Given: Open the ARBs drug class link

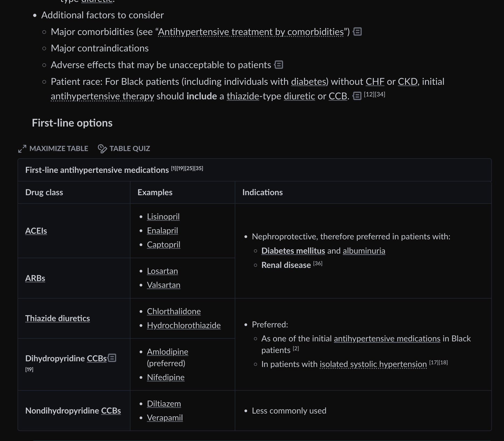Looking at the screenshot, I should point(35,278).
